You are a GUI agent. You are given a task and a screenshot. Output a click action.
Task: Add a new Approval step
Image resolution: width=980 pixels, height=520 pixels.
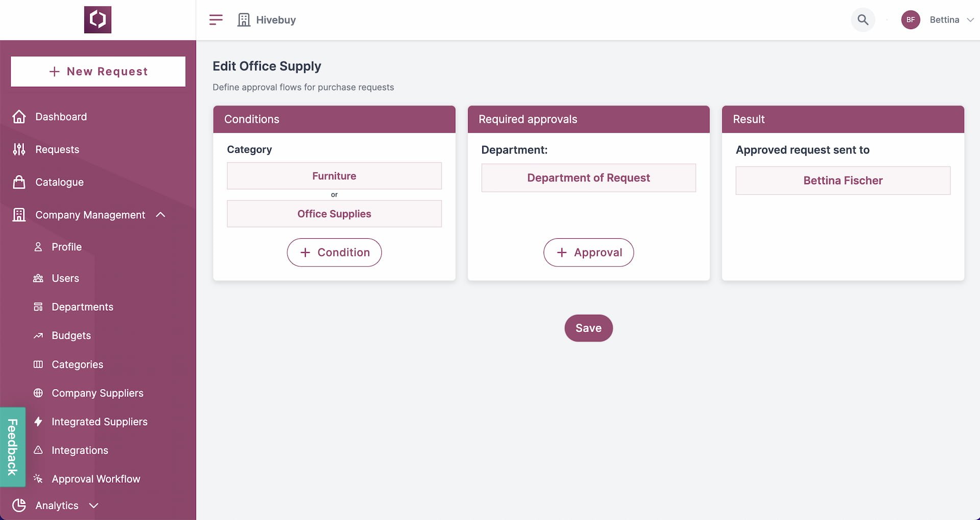pos(589,252)
